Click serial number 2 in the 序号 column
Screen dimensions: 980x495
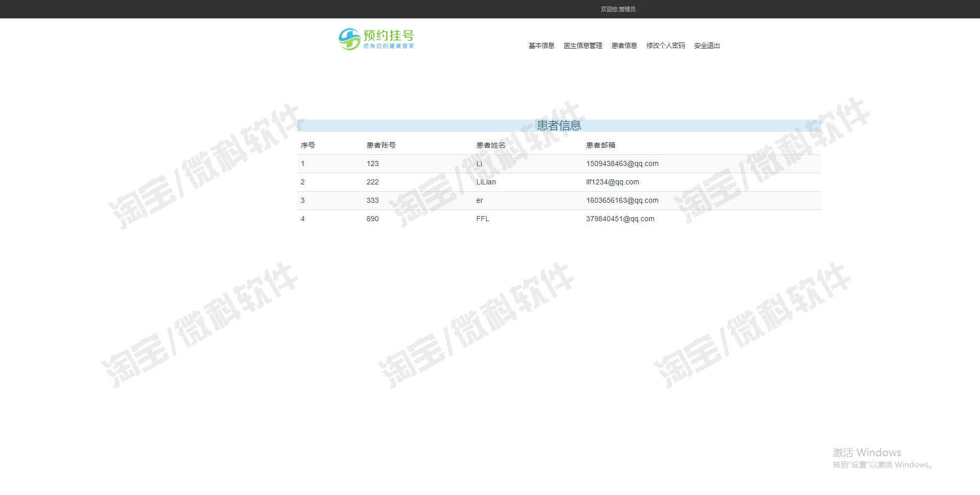pos(303,182)
